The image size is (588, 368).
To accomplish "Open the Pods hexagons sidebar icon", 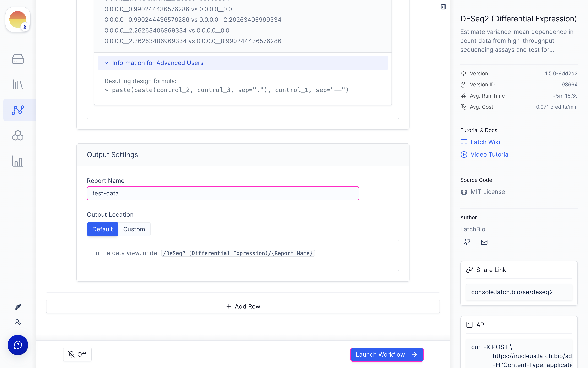I will [x=18, y=135].
